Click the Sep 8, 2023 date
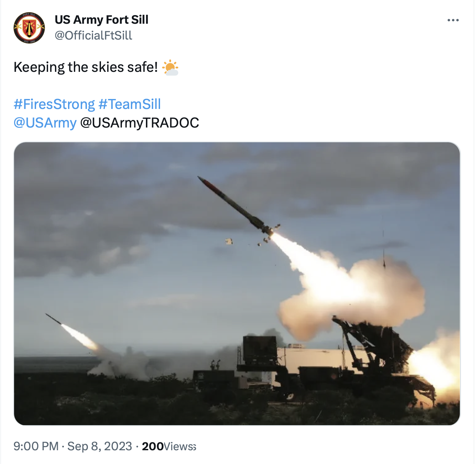476x464 pixels. tap(100, 446)
